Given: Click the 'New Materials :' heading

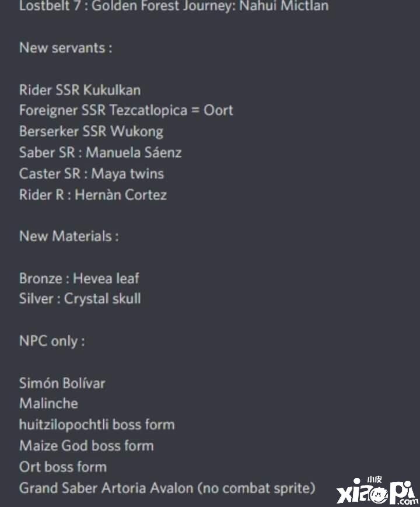Looking at the screenshot, I should 69,236.
